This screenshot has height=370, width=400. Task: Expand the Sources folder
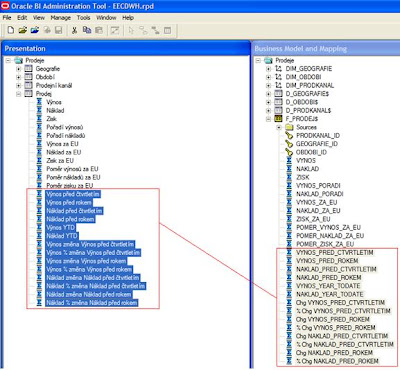tap(279, 127)
